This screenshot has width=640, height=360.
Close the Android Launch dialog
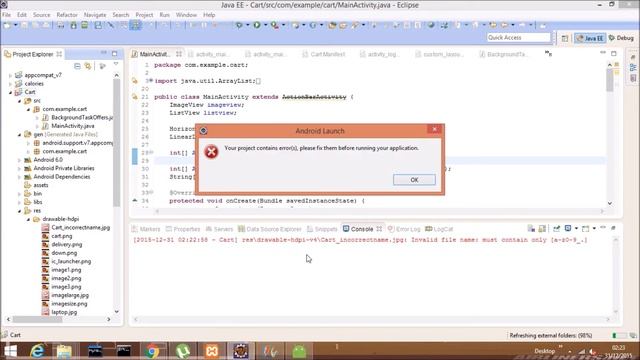tap(434, 129)
